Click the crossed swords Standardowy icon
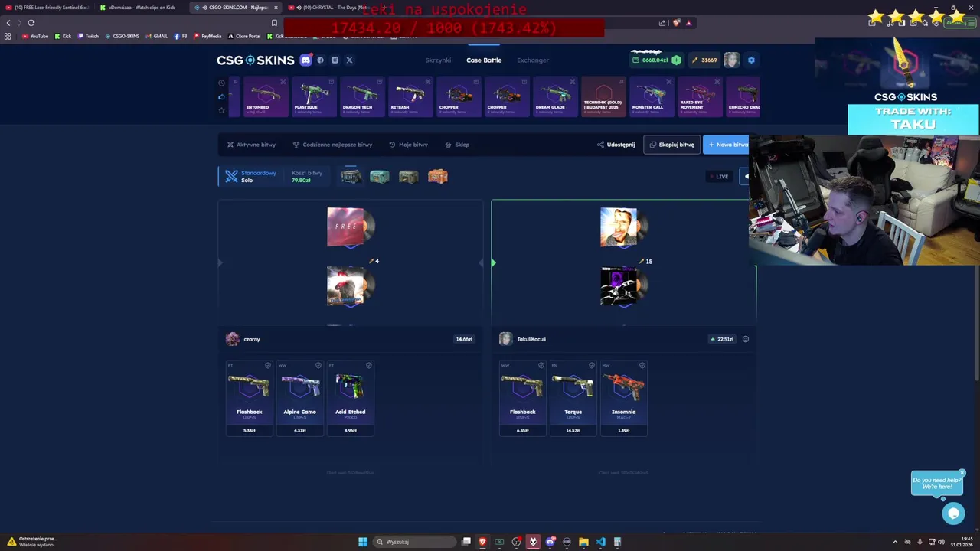 [x=231, y=176]
